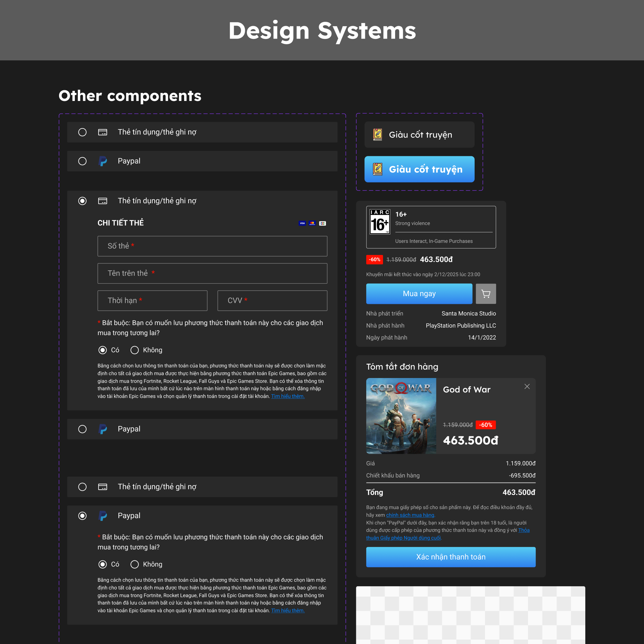Open Tìm hiểu thêm link in the expanded Paypal section
The image size is (644, 644).
(x=288, y=611)
